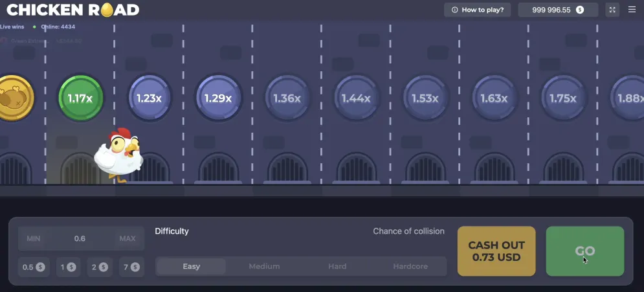The image size is (644, 292).
Task: Cash out 0.73 USD
Action: 496,251
